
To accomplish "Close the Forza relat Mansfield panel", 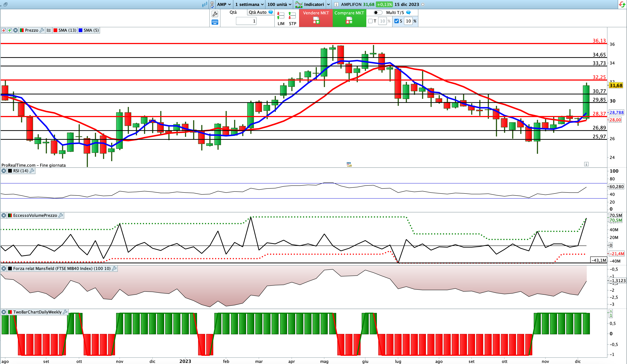I will tap(4, 269).
